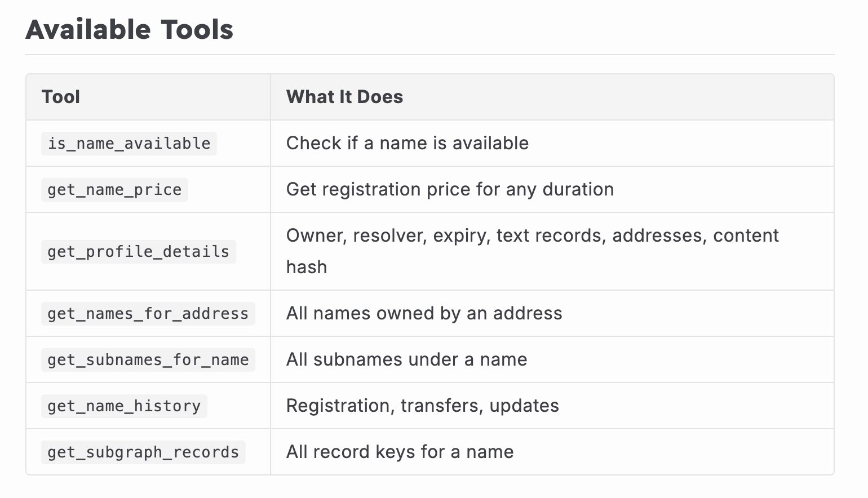Click the get_subnames_for_name tool name

(x=148, y=360)
